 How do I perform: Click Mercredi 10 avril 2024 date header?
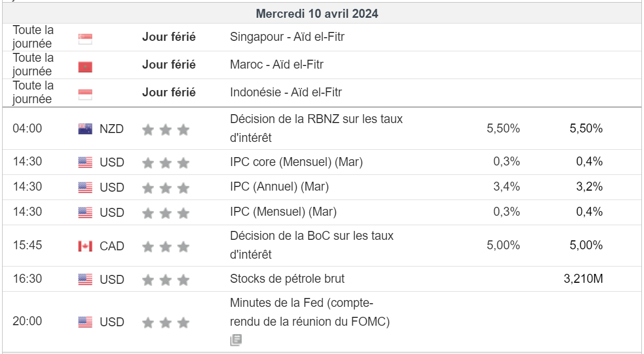click(x=317, y=14)
